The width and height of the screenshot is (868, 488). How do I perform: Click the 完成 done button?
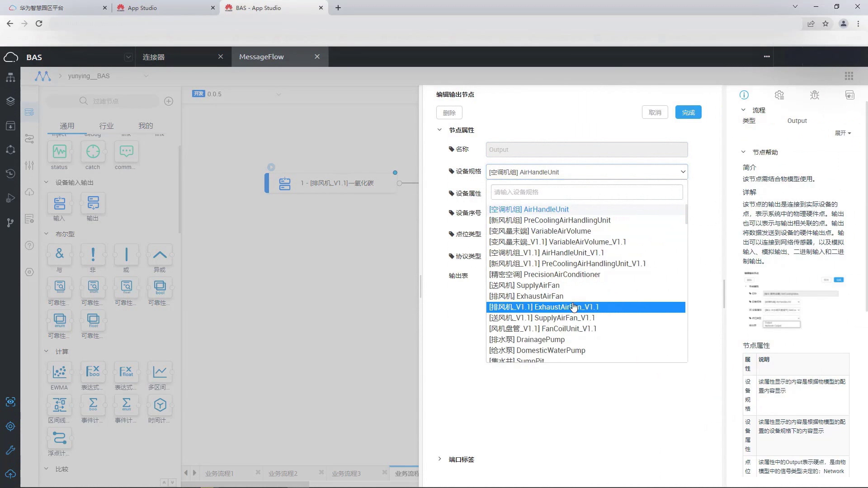tap(689, 113)
